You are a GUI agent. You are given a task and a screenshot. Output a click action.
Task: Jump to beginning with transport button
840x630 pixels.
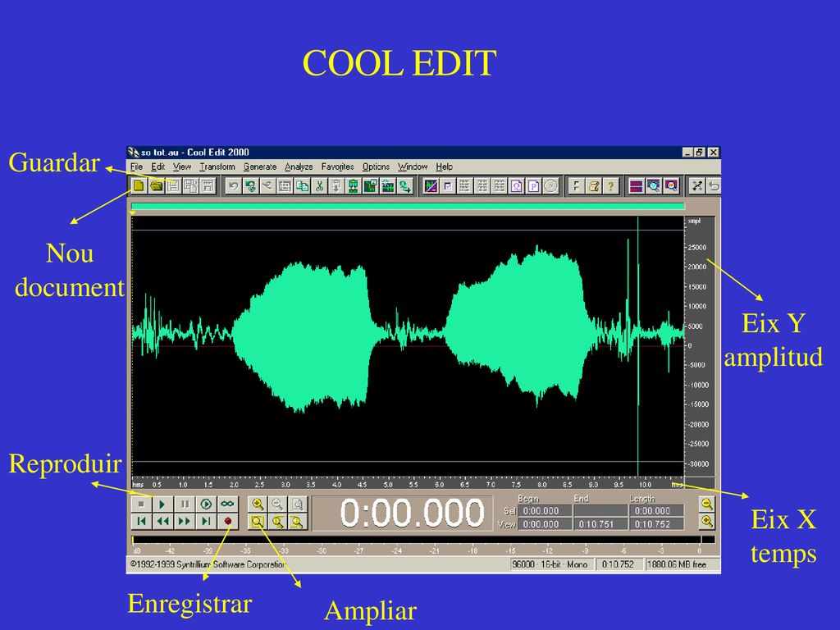click(141, 521)
